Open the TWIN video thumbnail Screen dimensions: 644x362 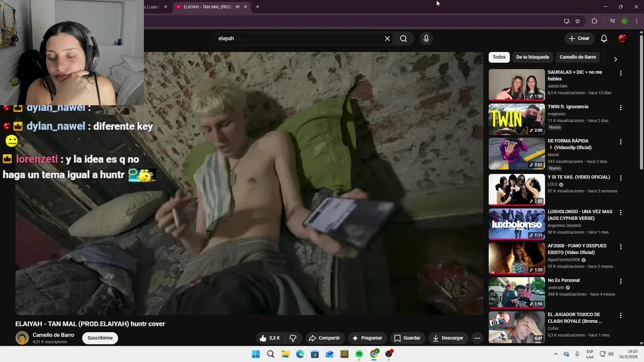(517, 119)
